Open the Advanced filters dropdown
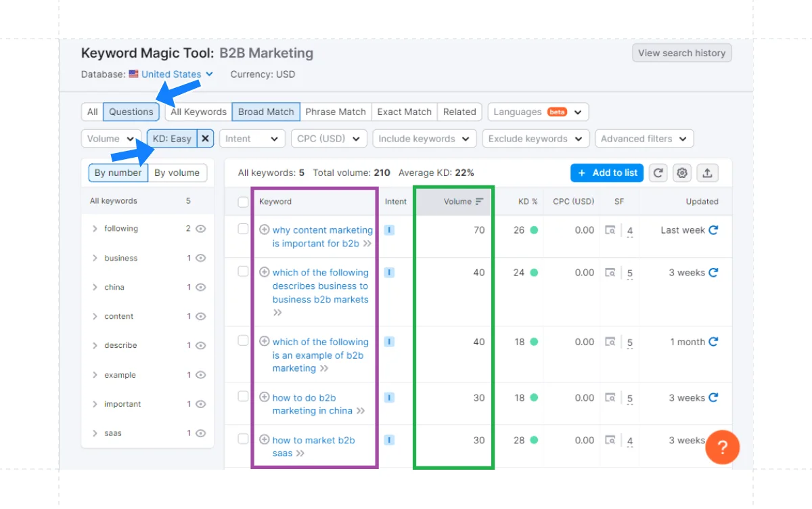This screenshot has height=509, width=812. click(x=644, y=138)
